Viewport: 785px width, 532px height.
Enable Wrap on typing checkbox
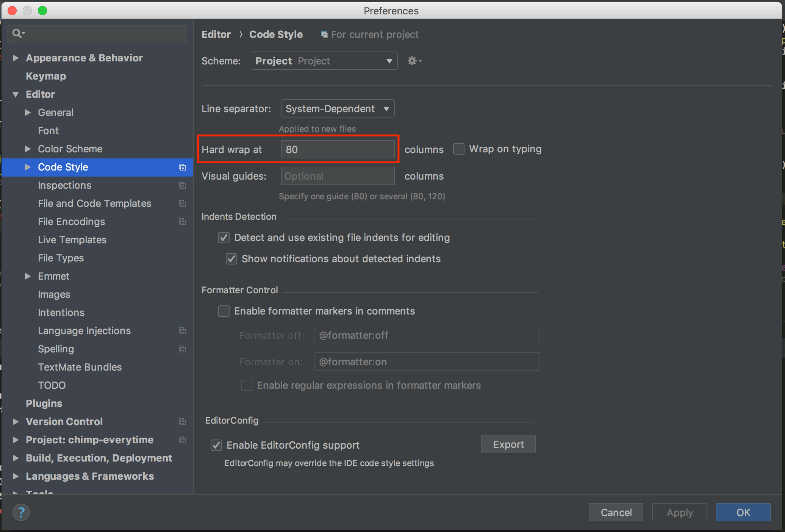(459, 149)
